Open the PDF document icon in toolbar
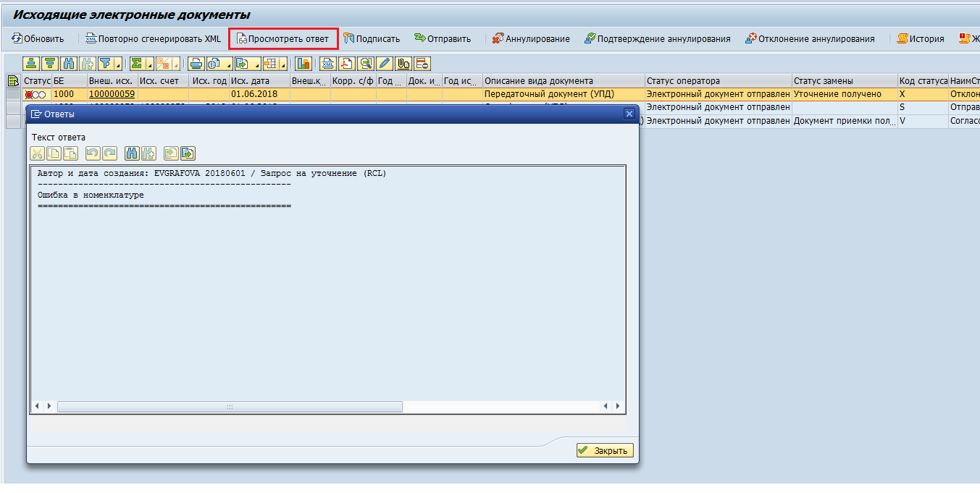 click(348, 63)
